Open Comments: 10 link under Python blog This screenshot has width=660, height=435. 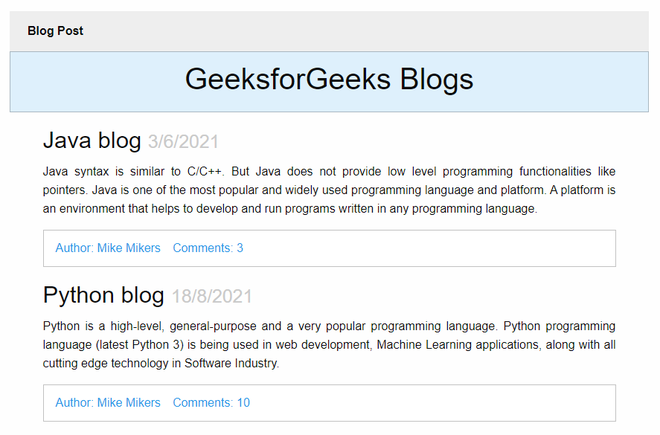(x=211, y=403)
